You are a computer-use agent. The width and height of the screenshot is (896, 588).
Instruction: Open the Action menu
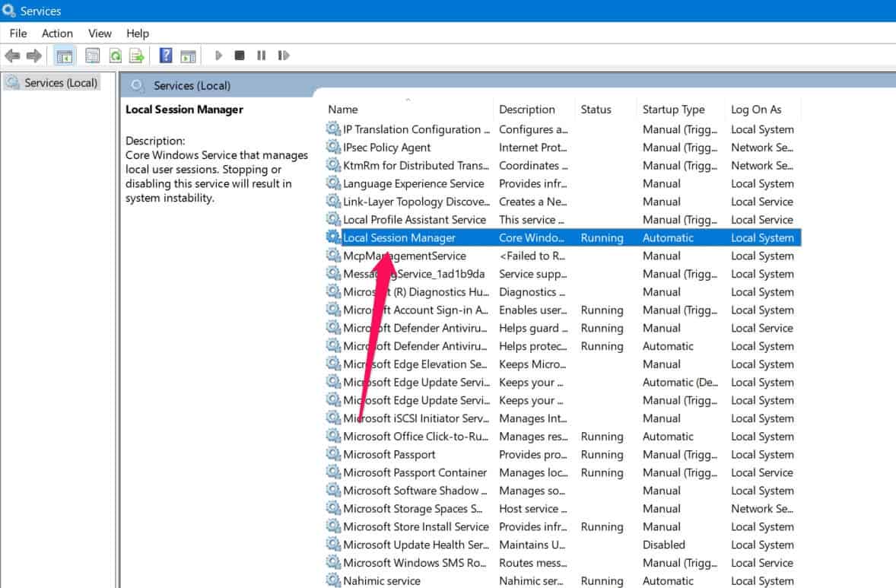(x=57, y=33)
